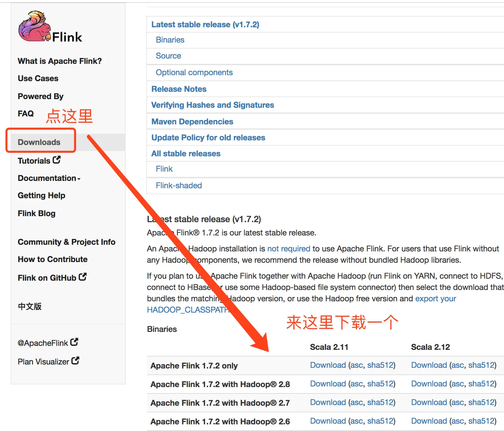Expand the Documentation dropdown menu
Image resolution: width=504 pixels, height=431 pixels.
(49, 178)
